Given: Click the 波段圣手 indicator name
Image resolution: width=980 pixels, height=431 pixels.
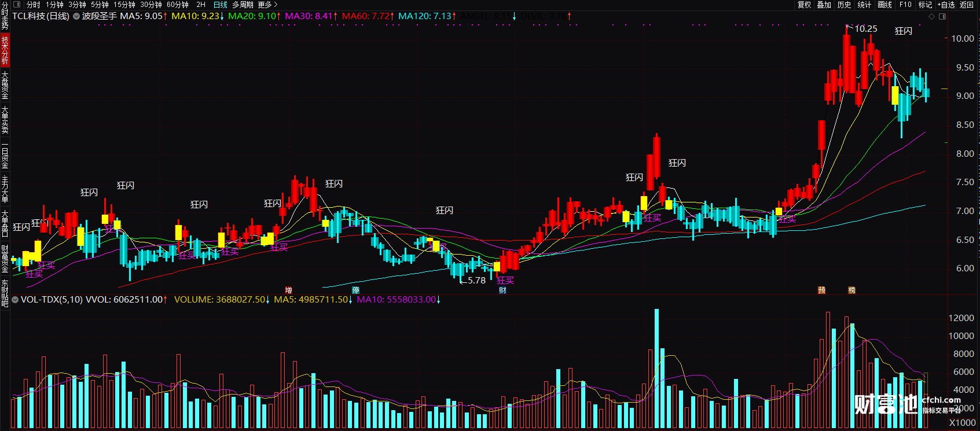Looking at the screenshot, I should point(99,16).
